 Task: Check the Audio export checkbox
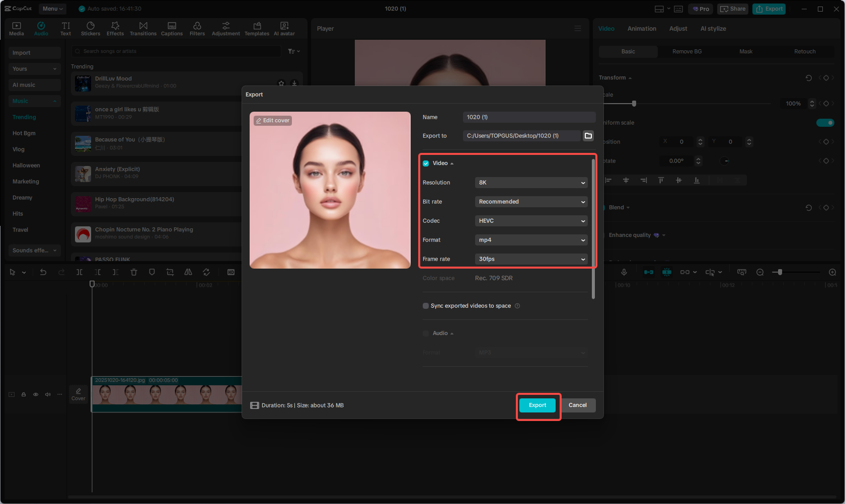click(426, 333)
